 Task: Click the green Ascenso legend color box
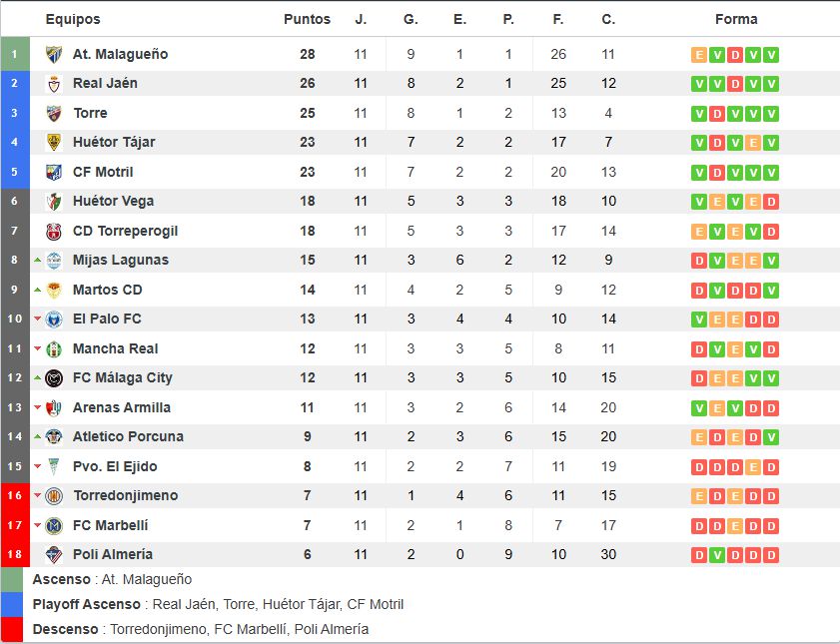(12, 579)
